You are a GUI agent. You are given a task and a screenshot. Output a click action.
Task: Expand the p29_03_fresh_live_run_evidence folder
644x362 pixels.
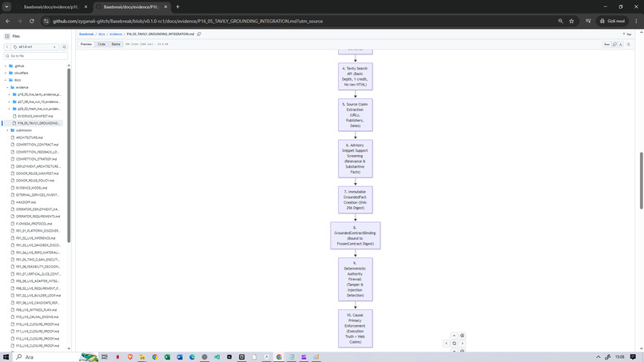[x=9, y=109]
